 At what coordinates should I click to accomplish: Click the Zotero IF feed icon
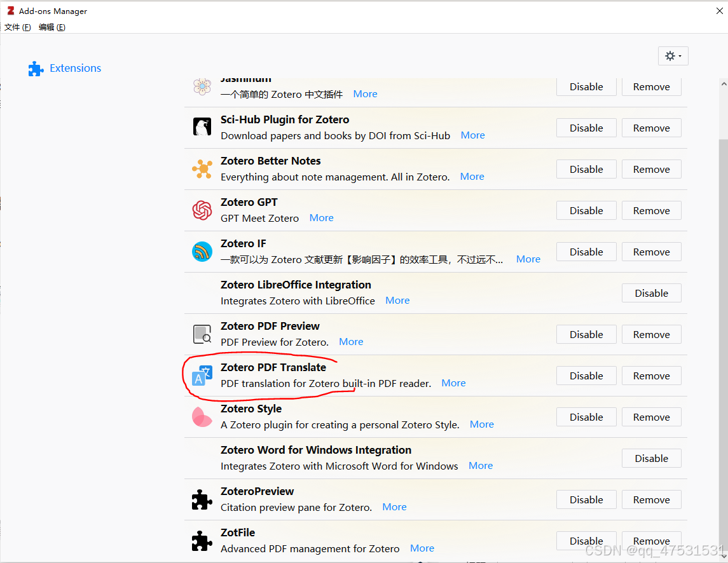tap(202, 252)
